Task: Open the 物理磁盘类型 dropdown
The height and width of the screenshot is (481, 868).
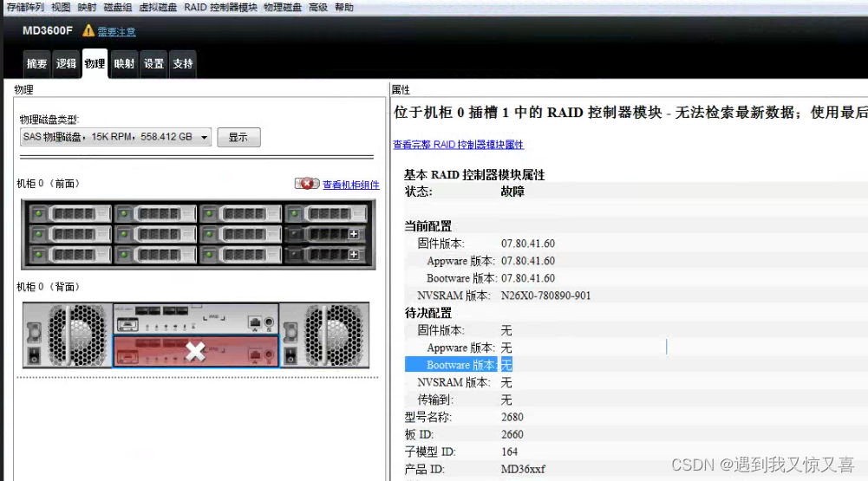Action: tap(115, 137)
